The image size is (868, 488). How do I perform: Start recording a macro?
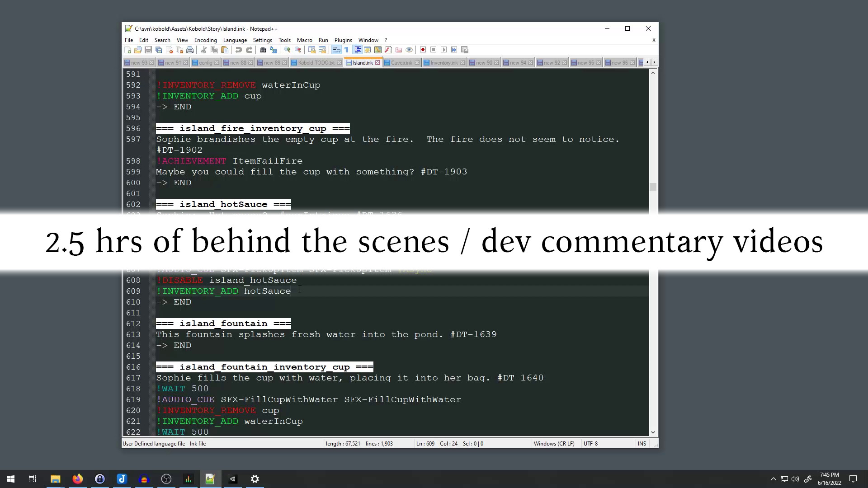click(423, 50)
